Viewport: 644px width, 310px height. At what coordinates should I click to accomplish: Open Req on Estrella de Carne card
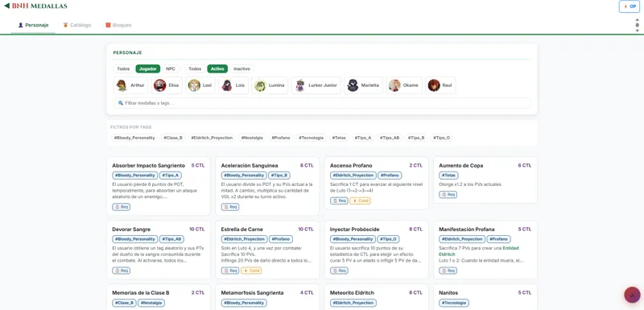(x=230, y=271)
